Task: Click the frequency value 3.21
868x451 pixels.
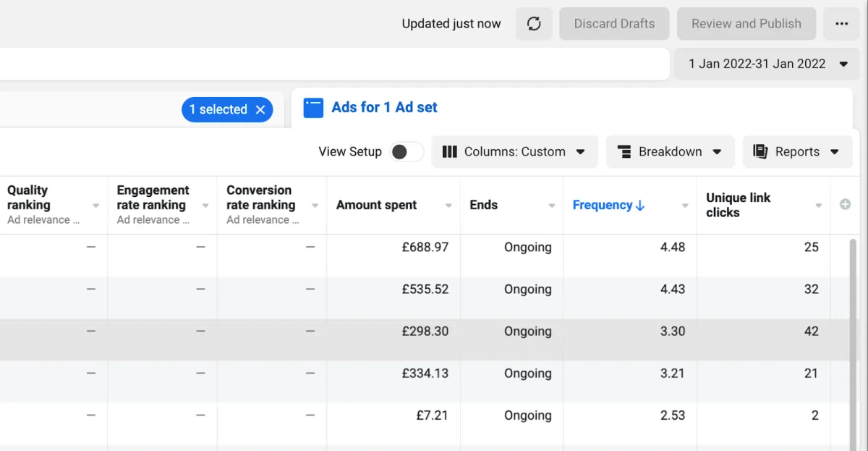Action: point(673,373)
